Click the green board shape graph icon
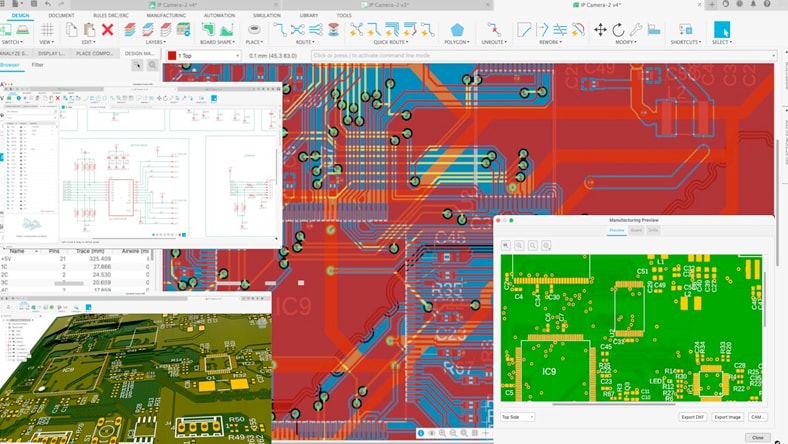The height and width of the screenshot is (444, 788). coord(226,30)
